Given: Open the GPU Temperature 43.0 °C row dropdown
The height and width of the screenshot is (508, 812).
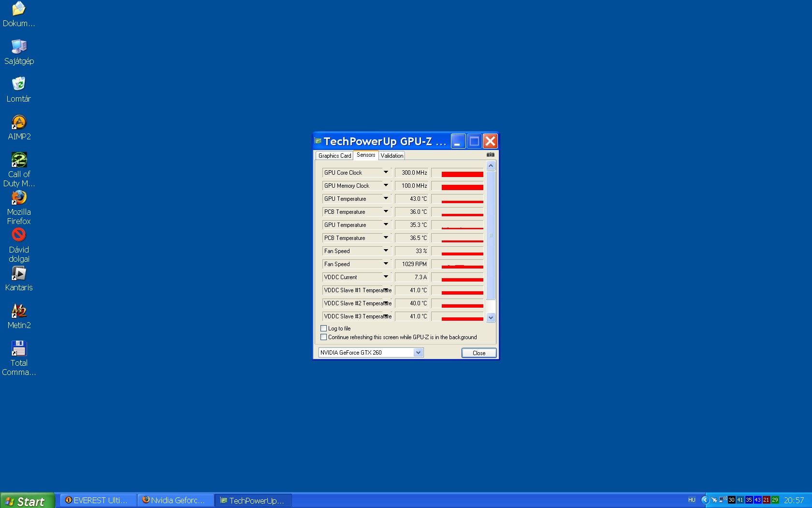Looking at the screenshot, I should [386, 198].
